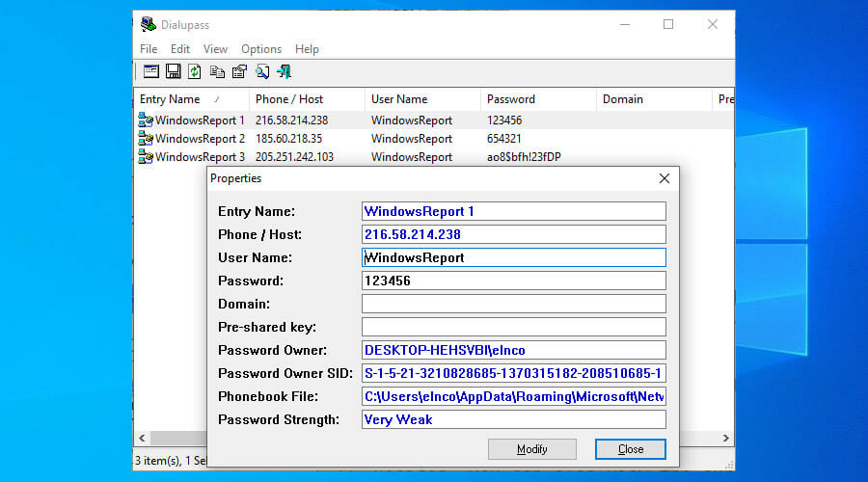Open the View menu
Screen dimensions: 868x482
215,49
